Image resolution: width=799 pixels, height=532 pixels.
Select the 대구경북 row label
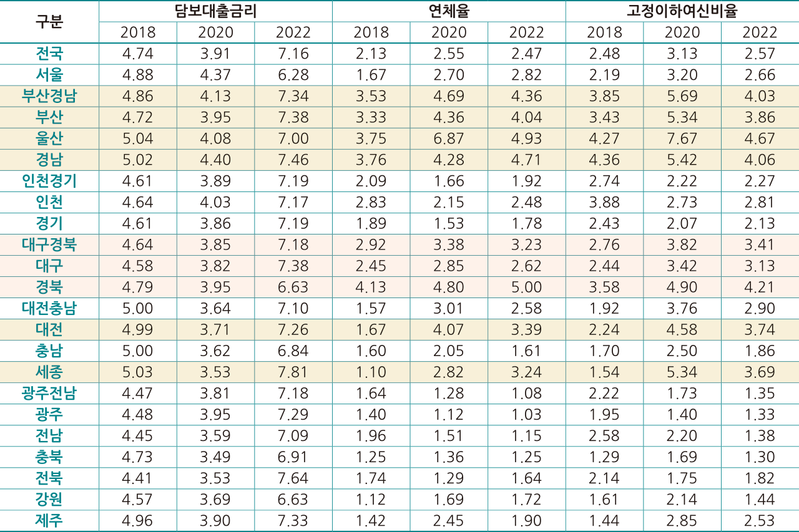pos(49,244)
